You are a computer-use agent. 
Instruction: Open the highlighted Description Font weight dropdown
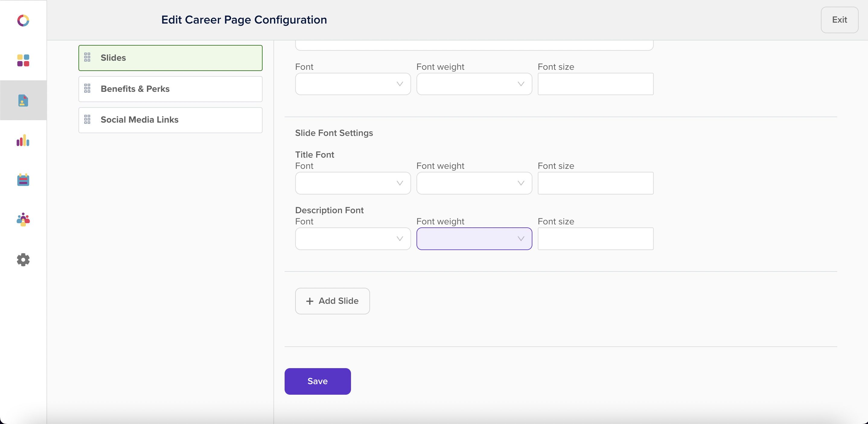coord(474,239)
